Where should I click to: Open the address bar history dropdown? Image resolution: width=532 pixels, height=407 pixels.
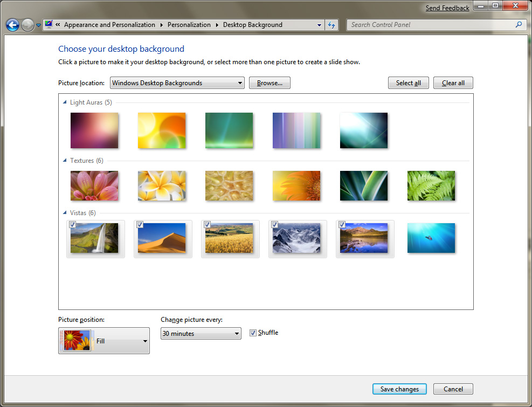click(x=319, y=25)
